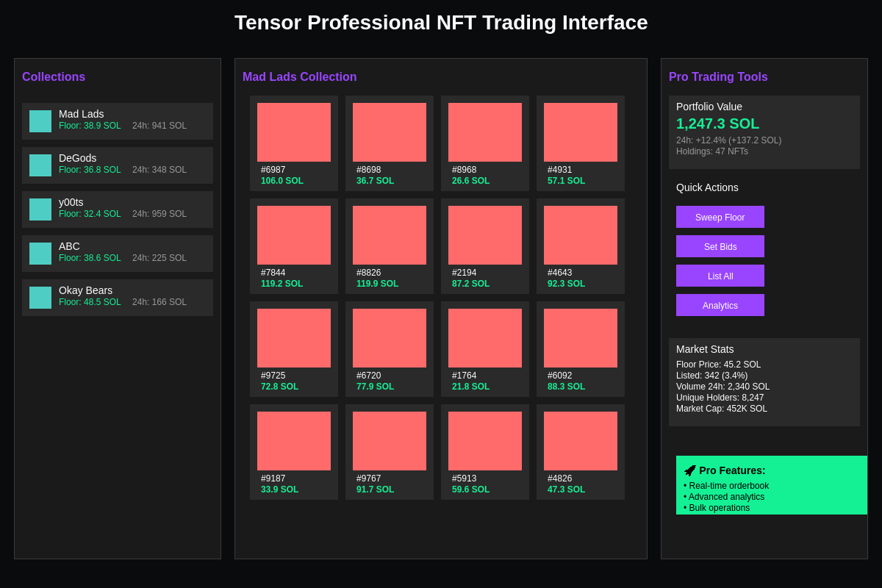The image size is (882, 588).
Task: Select NFT #6720 thumbnail
Action: point(390,338)
